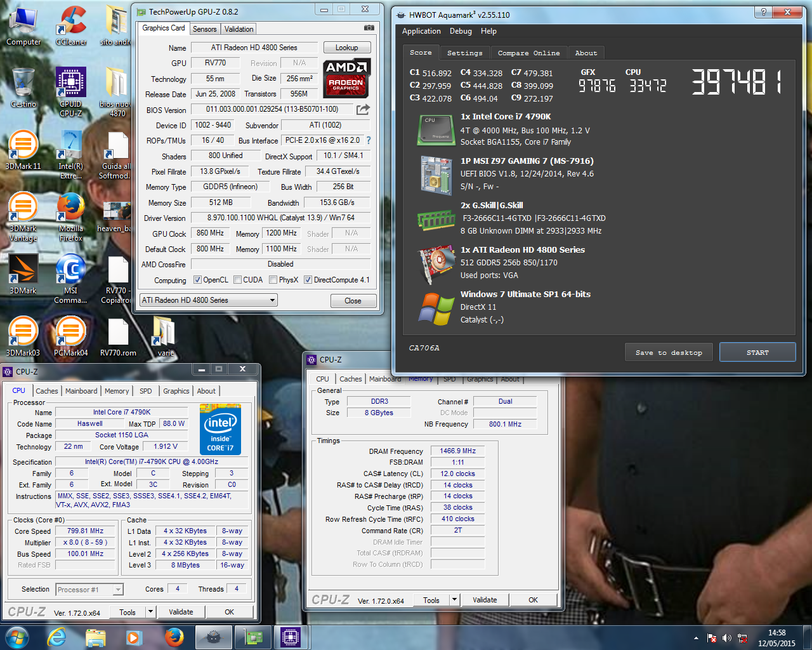Screen dimensions: 812x650
Task: Switch to the Sensors tab in GPU-Z
Action: click(204, 29)
